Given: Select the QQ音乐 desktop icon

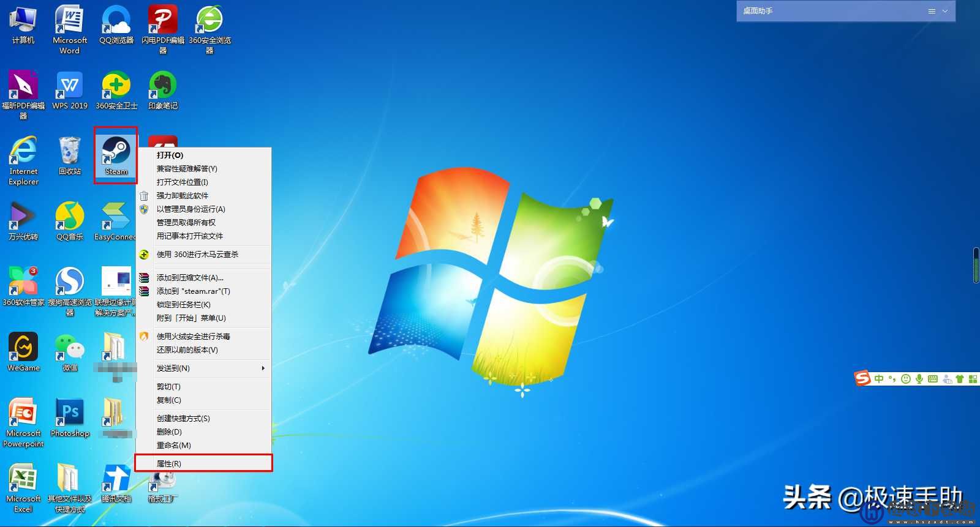Looking at the screenshot, I should click(70, 222).
